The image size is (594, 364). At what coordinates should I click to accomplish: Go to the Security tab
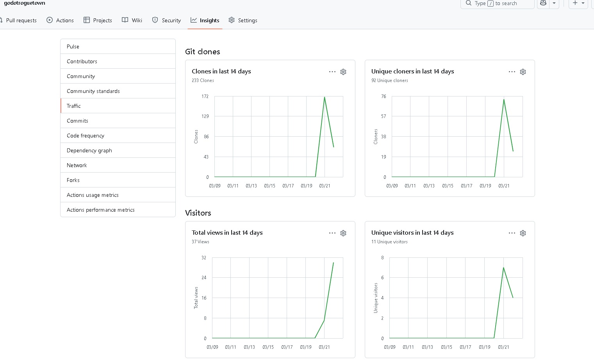click(x=166, y=20)
